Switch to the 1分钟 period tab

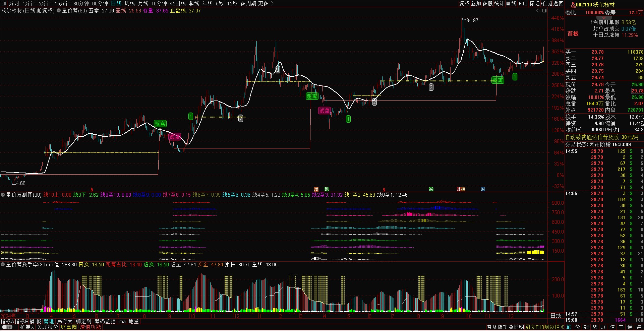[x=29, y=3]
